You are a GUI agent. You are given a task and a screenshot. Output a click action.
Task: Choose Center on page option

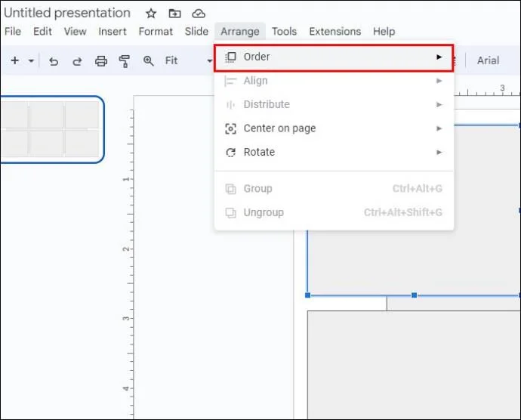point(334,128)
